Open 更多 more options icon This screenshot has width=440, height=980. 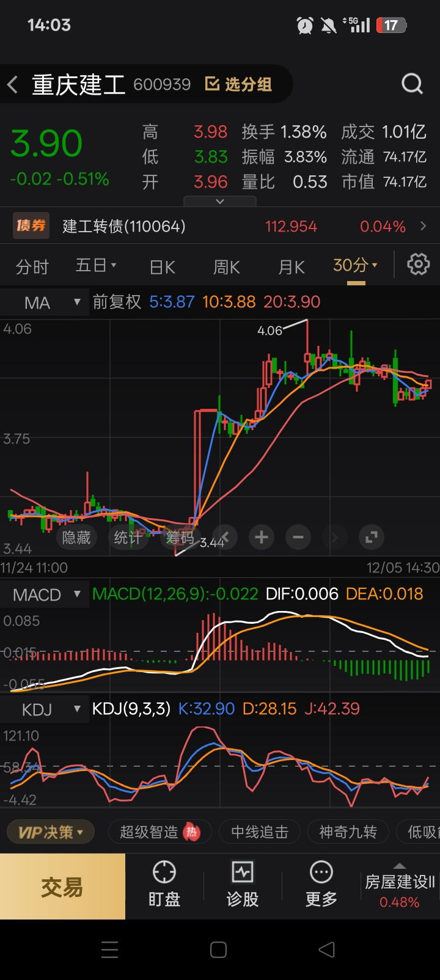point(321,884)
